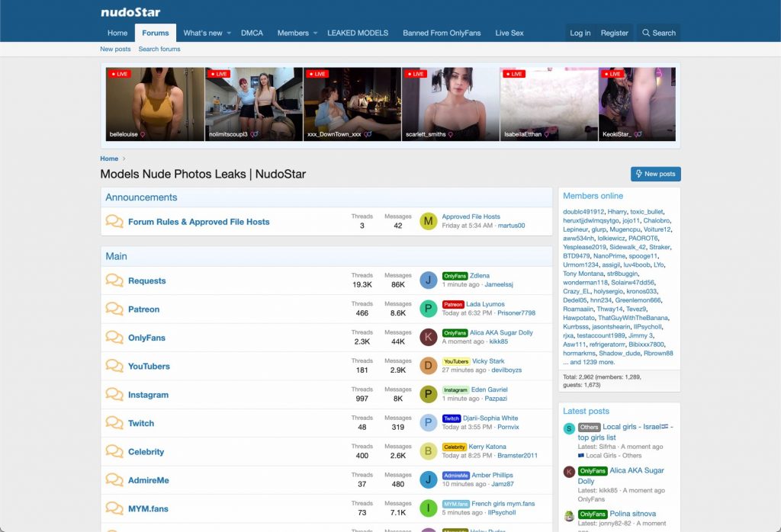Viewport: 781px width, 532px height.
Task: Click the chat bubble icon next to the Instagram forum title
Action: 114,394
